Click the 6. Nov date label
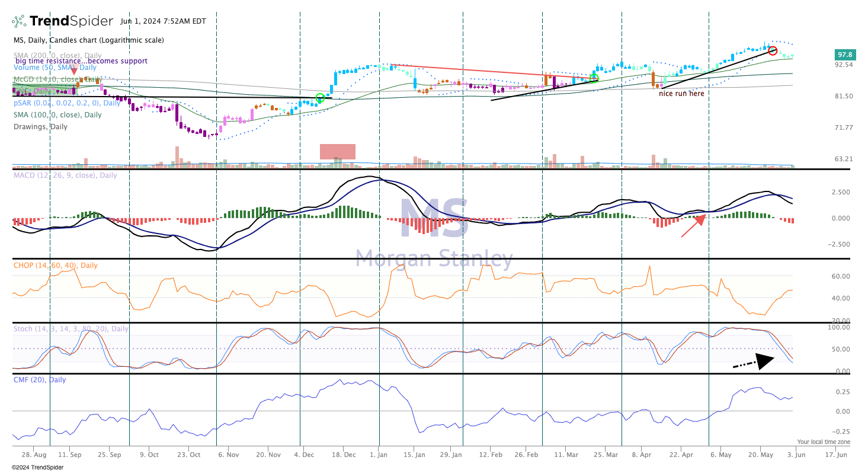The height and width of the screenshot is (473, 868). (228, 455)
